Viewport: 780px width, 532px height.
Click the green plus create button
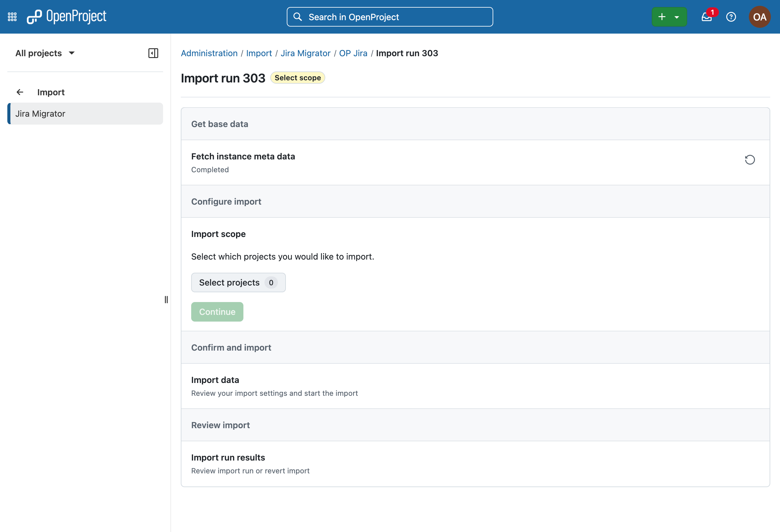(662, 17)
